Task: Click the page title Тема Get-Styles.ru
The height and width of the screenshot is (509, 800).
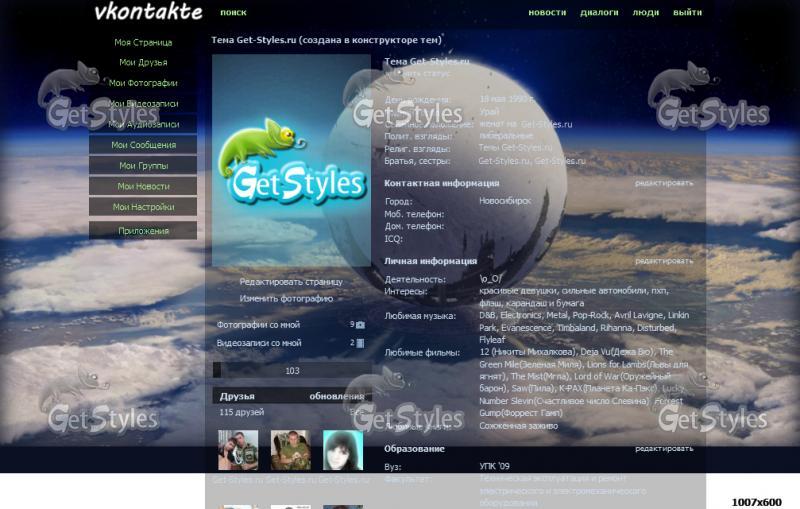Action: 326,39
